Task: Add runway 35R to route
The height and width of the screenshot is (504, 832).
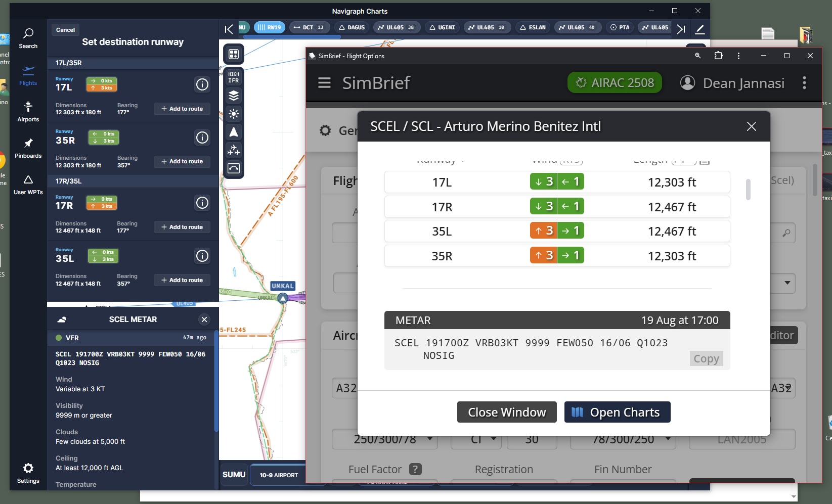Action: tap(182, 161)
